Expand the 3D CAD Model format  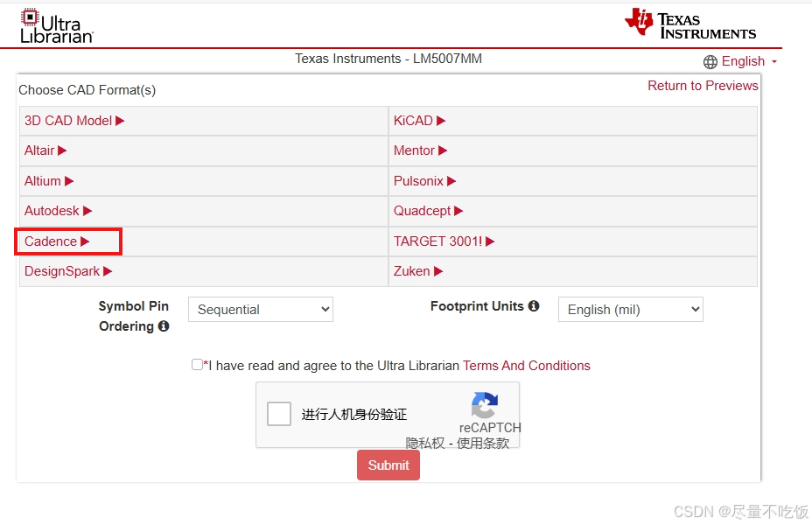click(74, 121)
